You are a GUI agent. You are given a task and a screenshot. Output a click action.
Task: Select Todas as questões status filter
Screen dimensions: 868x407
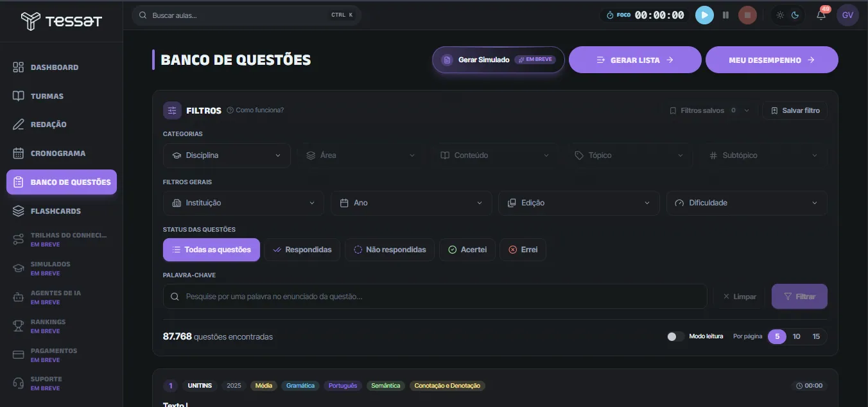pyautogui.click(x=211, y=250)
